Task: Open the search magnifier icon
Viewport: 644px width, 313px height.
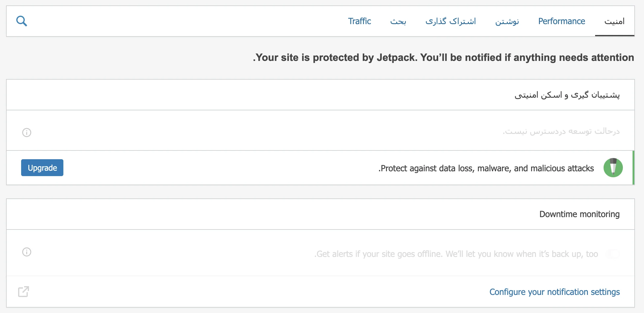Action: (22, 21)
